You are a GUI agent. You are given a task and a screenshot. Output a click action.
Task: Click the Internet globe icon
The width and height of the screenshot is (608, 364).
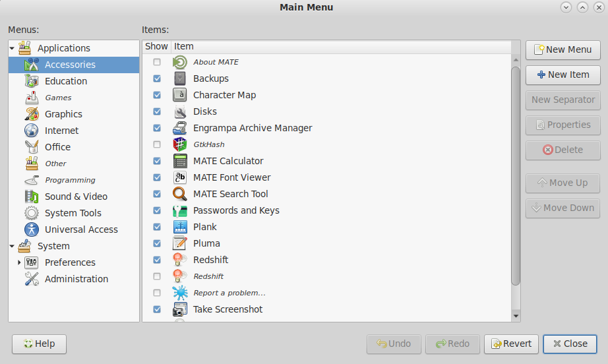tap(32, 131)
